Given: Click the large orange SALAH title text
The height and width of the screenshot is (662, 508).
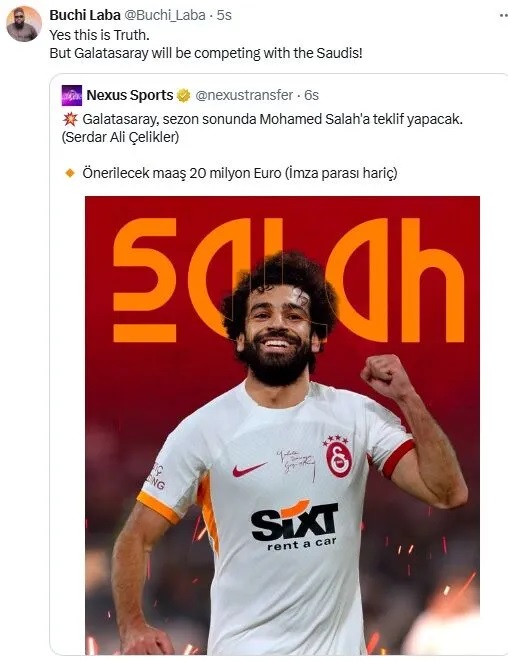Looking at the screenshot, I should point(289,279).
